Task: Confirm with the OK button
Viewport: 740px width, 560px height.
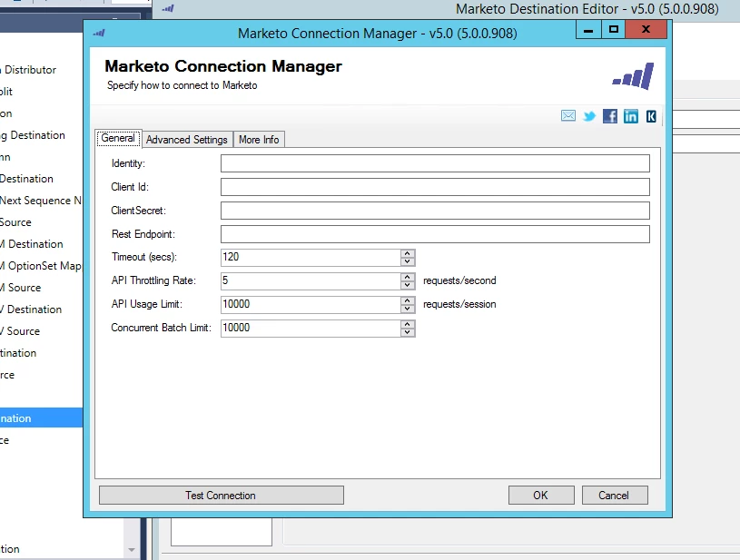Action: coord(541,496)
